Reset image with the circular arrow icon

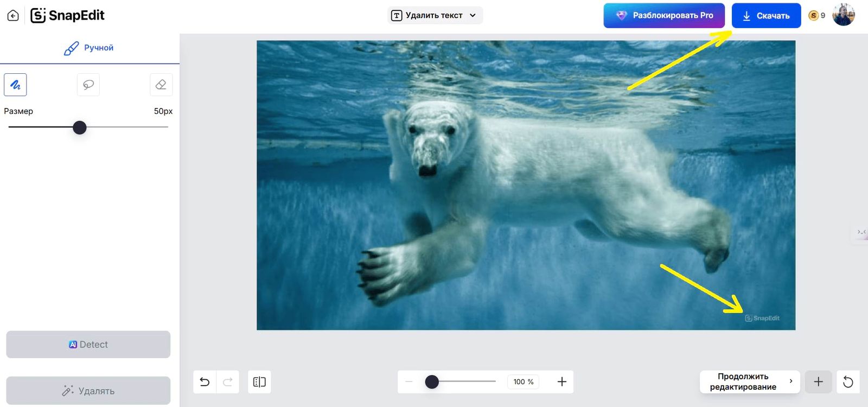(848, 382)
